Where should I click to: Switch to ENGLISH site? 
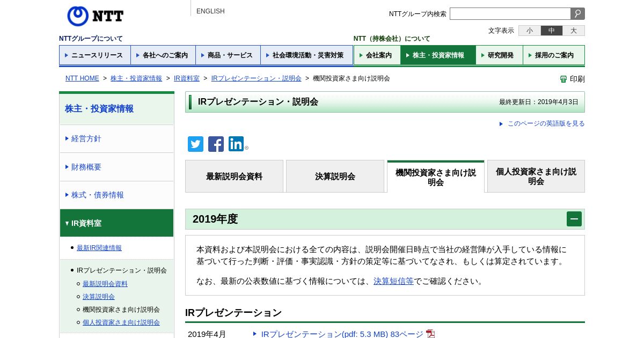pyautogui.click(x=210, y=11)
